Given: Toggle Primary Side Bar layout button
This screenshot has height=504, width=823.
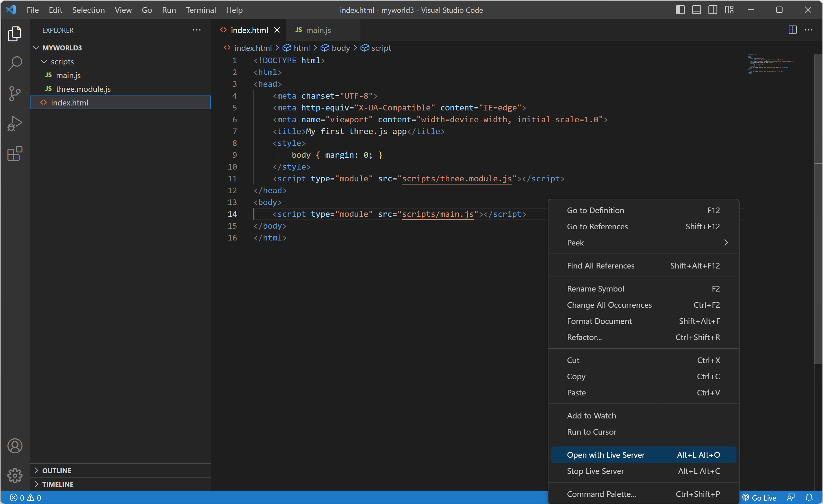Looking at the screenshot, I should tap(680, 10).
